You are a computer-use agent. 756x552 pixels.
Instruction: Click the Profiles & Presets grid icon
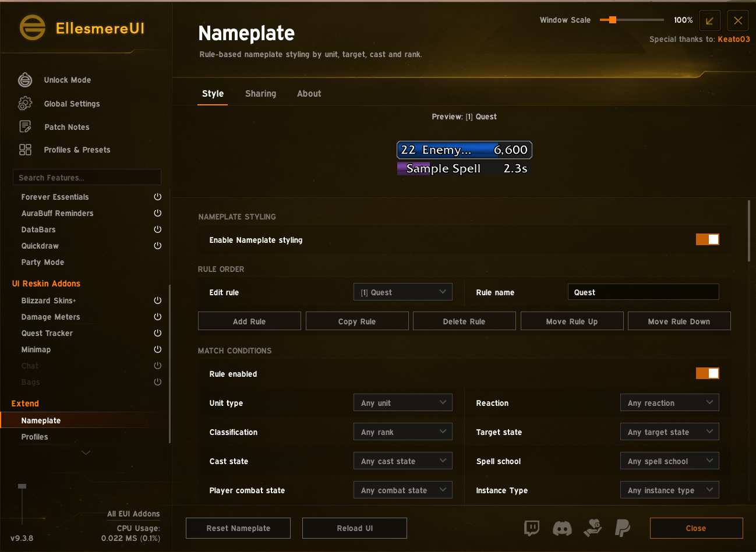pyautogui.click(x=25, y=150)
